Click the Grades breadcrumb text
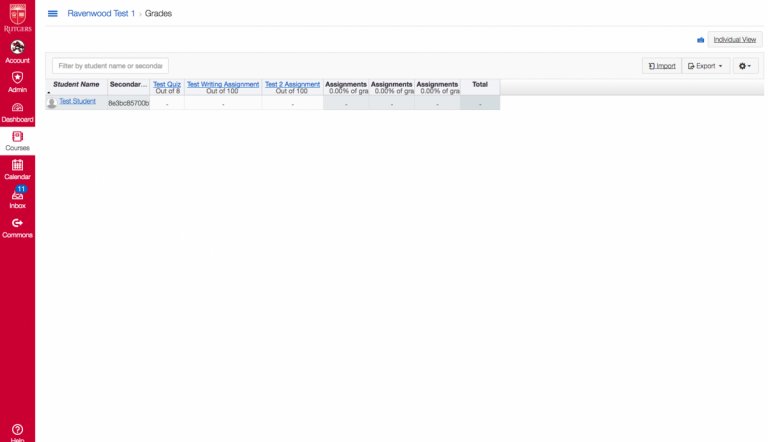The width and height of the screenshot is (768, 442). 158,14
